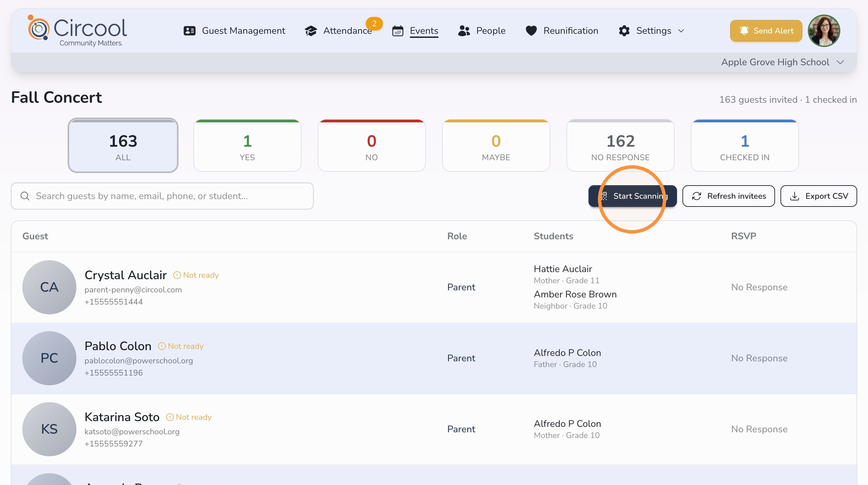The width and height of the screenshot is (868, 485).
Task: Open guest Katarina Soto
Action: [122, 417]
